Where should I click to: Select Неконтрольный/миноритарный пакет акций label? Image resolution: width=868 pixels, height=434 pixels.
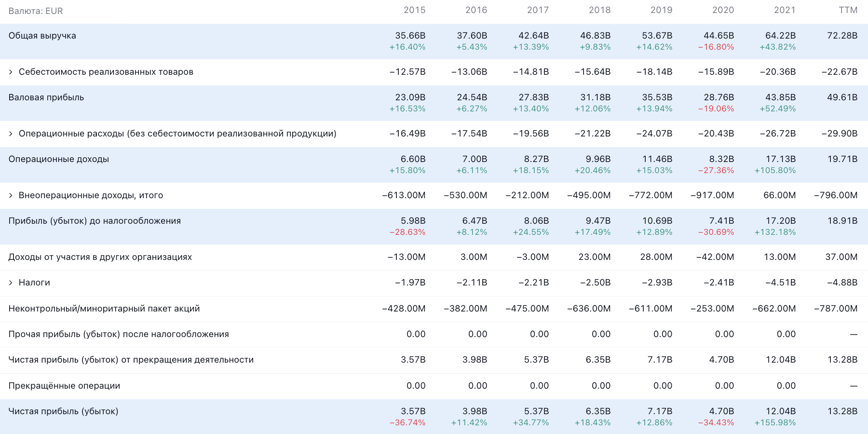click(x=104, y=309)
